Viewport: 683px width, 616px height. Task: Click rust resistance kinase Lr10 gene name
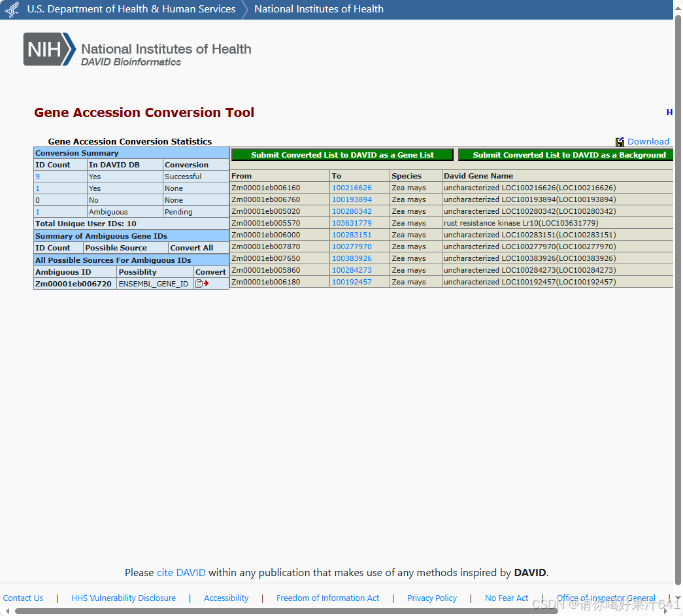(521, 223)
